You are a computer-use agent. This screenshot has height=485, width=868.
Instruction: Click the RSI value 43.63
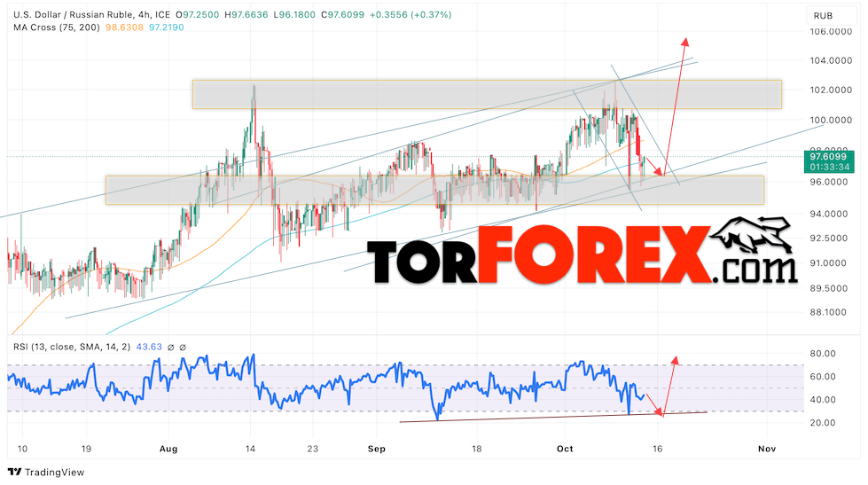[x=149, y=347]
